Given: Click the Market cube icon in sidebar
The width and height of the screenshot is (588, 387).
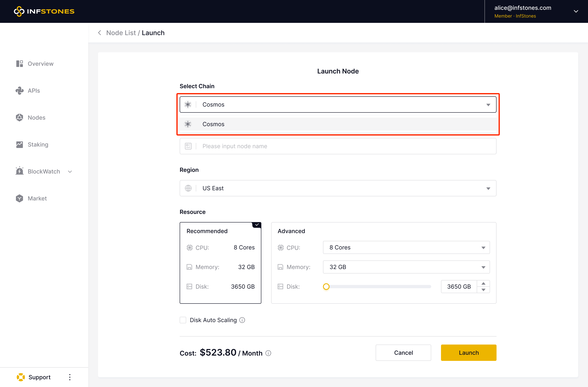Looking at the screenshot, I should point(20,198).
